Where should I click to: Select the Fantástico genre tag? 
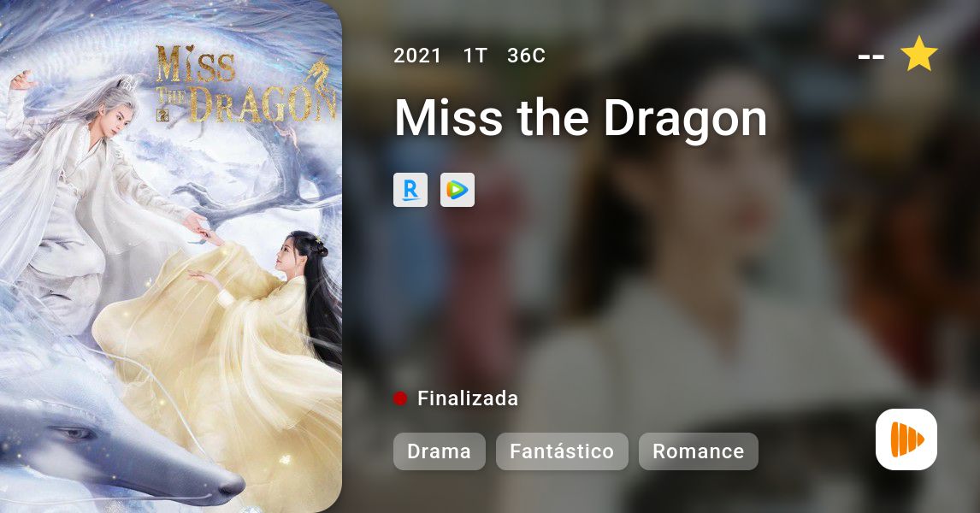point(562,451)
